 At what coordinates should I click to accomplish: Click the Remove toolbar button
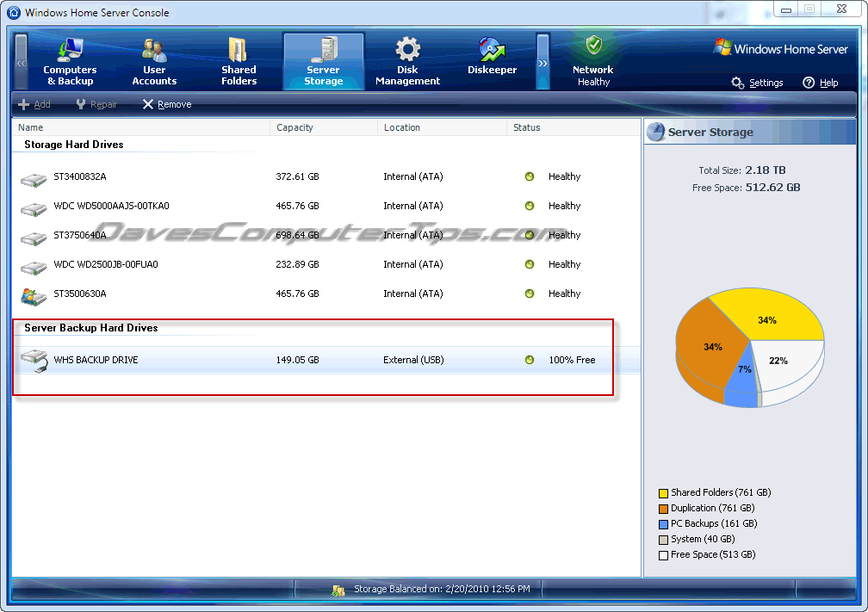coord(167,104)
